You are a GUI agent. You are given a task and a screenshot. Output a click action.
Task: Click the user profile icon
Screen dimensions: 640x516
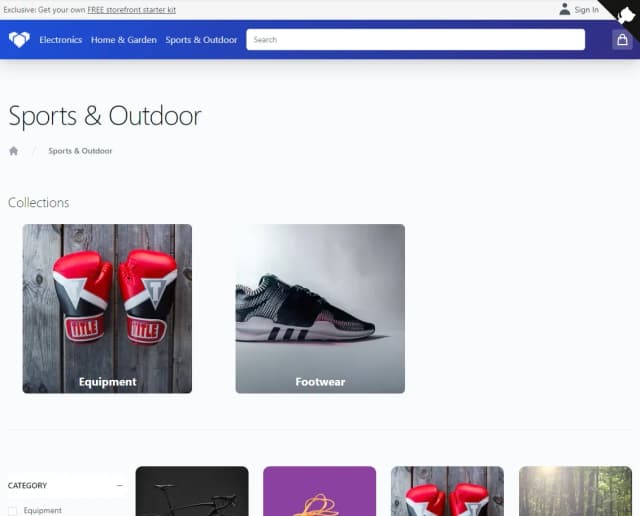564,9
